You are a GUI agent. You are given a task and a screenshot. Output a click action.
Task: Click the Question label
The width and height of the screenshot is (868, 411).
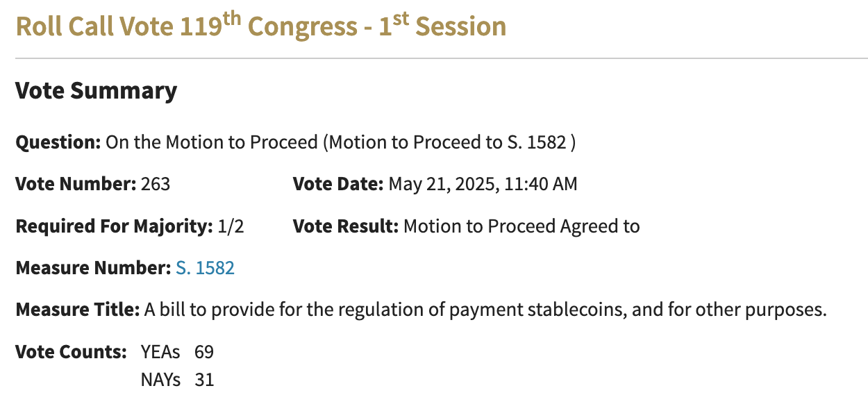click(58, 143)
